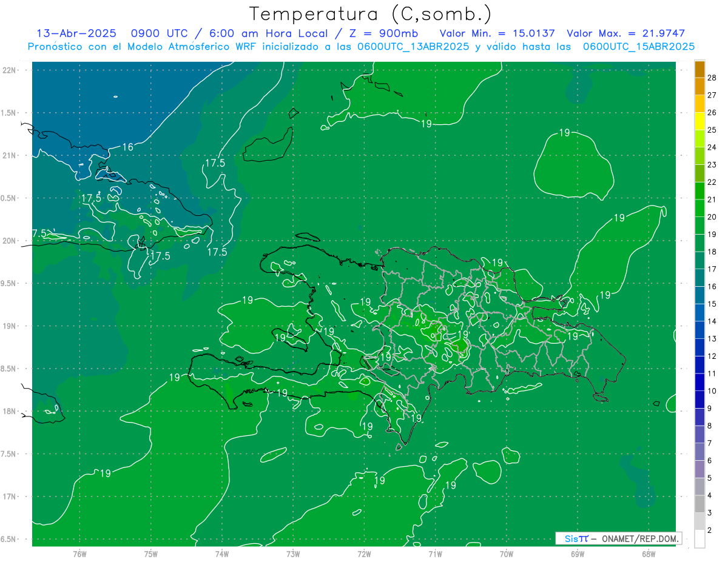Image resolution: width=728 pixels, height=562 pixels.
Task: Click the legend value "12"
Action: [x=712, y=356]
